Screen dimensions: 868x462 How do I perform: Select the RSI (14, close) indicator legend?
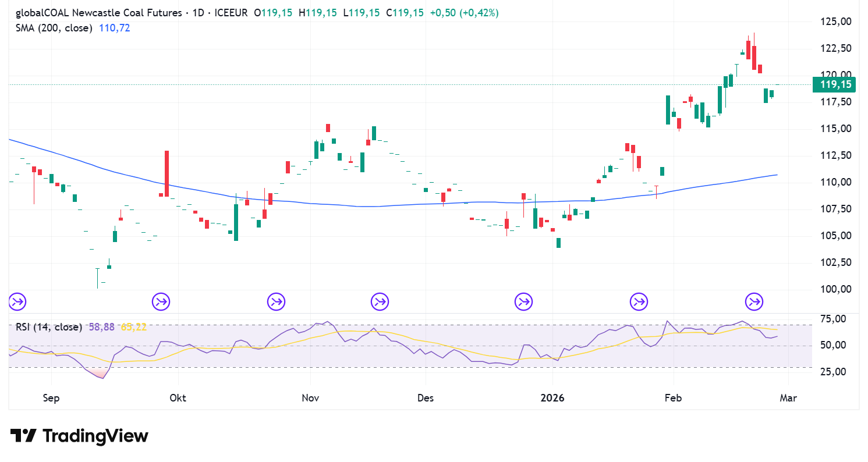point(49,327)
